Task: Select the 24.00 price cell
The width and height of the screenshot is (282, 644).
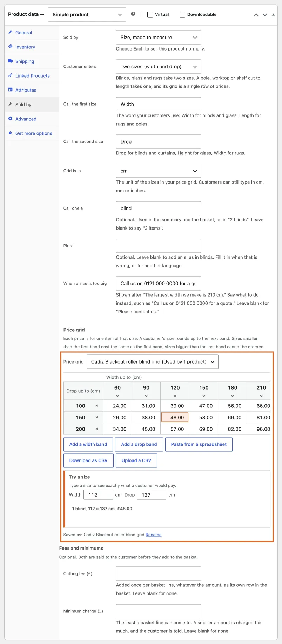Action: [x=117, y=406]
